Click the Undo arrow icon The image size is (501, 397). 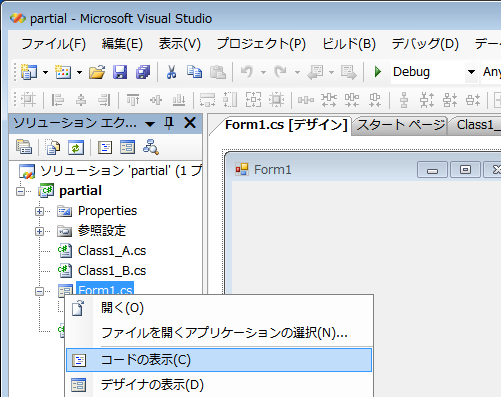point(247,72)
